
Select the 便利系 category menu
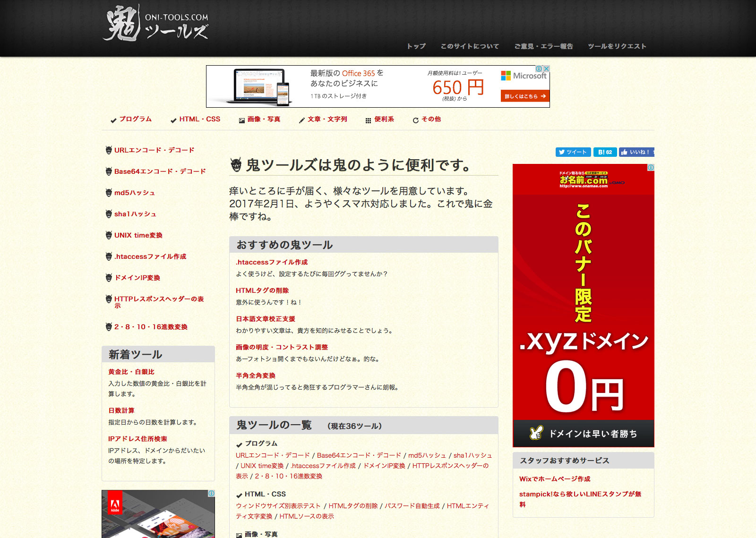pos(384,119)
